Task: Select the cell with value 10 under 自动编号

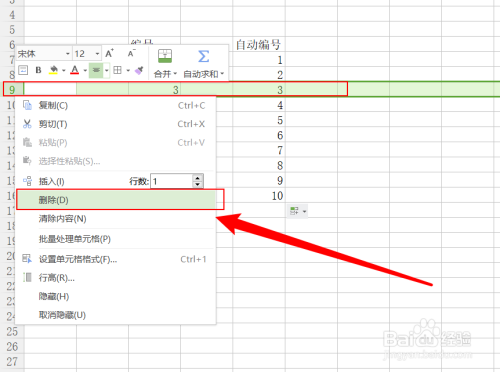Action: click(x=259, y=195)
